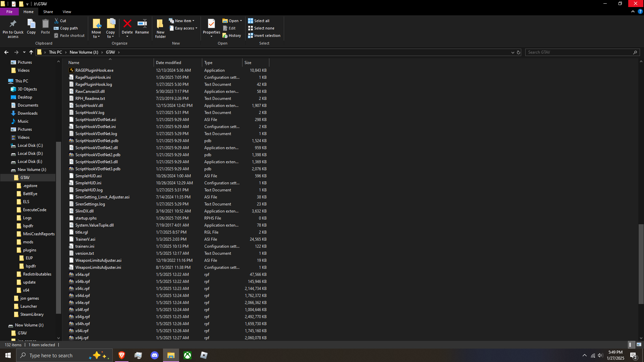Click the Up one level arrow
The height and width of the screenshot is (362, 644).
31,52
